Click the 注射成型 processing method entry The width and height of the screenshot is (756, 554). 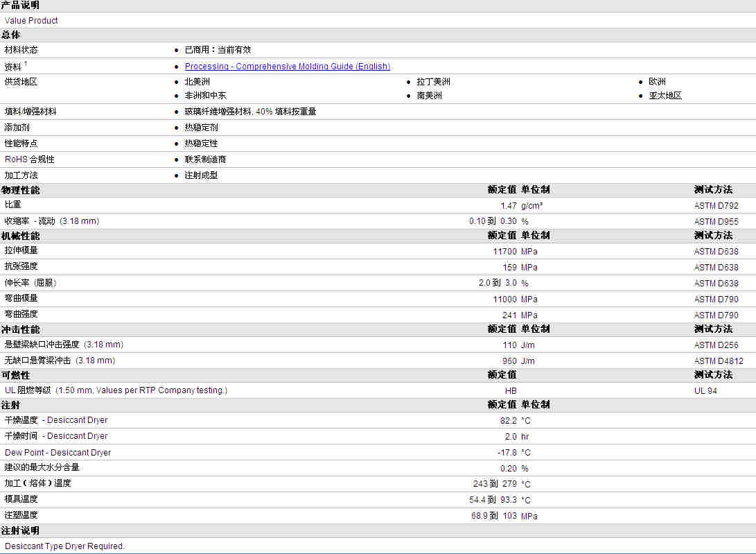point(201,175)
